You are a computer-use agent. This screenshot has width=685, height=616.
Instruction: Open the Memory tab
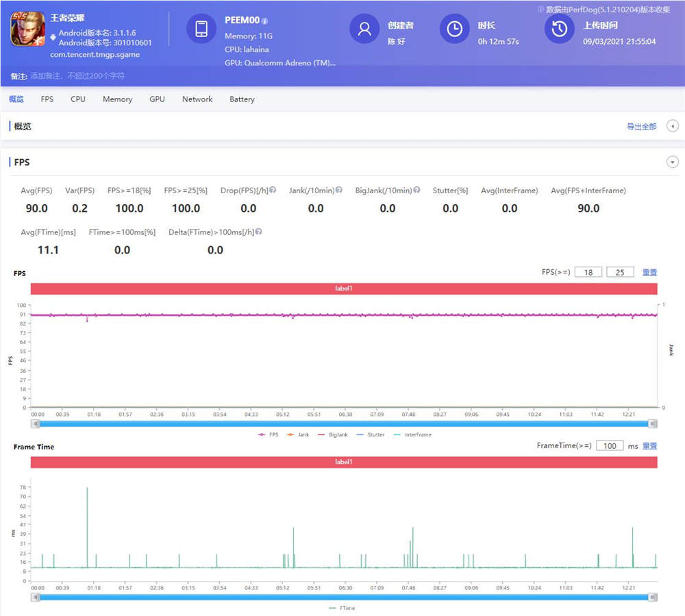point(118,99)
